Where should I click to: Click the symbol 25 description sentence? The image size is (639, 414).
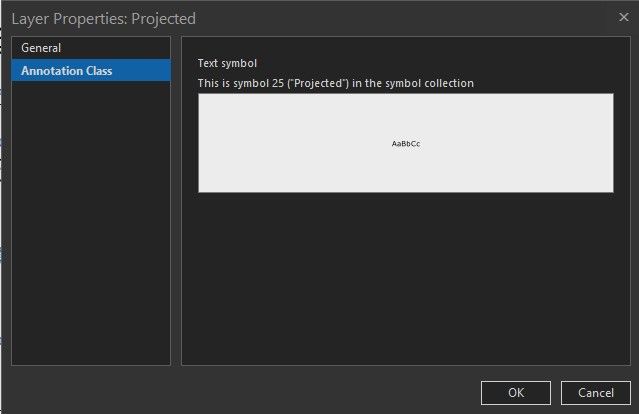[335, 83]
